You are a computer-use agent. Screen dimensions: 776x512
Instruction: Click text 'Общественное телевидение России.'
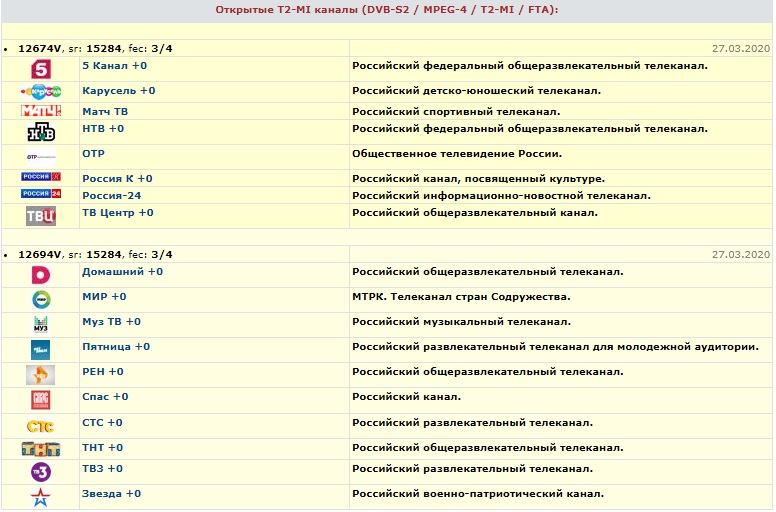pos(457,154)
